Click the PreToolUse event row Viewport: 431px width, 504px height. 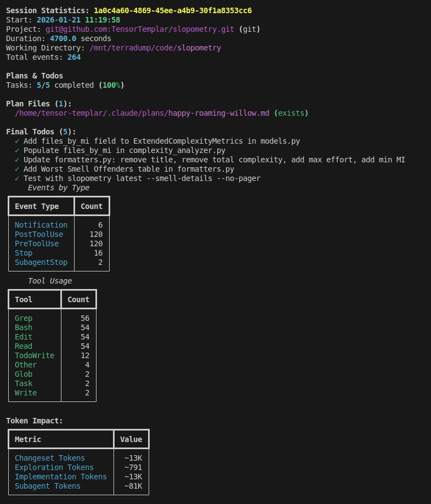point(59,243)
